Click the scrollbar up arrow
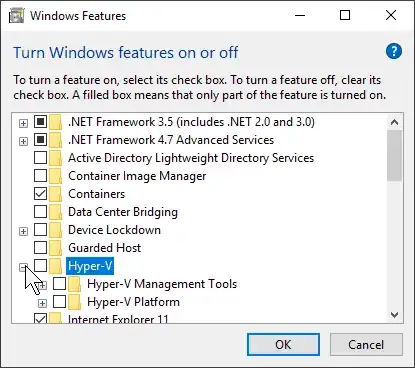 click(395, 122)
